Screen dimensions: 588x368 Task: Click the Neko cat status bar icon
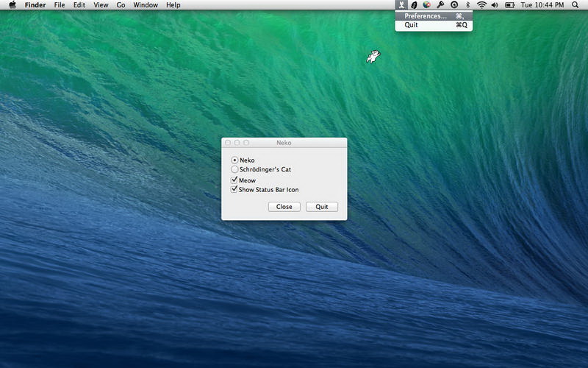tap(401, 5)
